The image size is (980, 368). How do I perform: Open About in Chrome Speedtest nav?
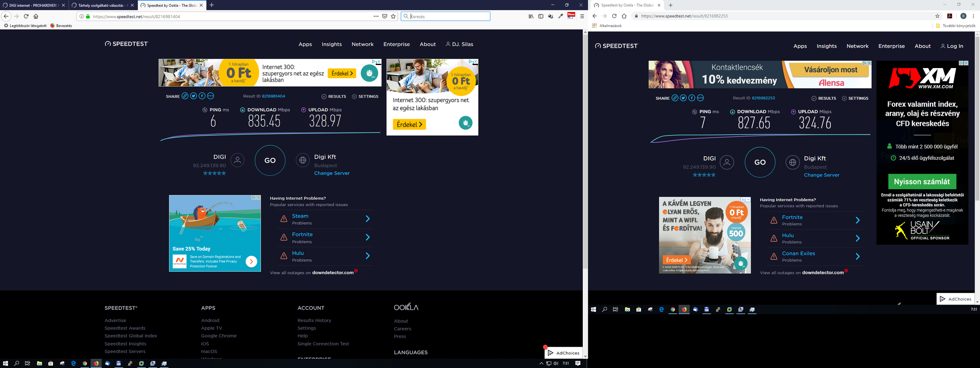pyautogui.click(x=922, y=46)
